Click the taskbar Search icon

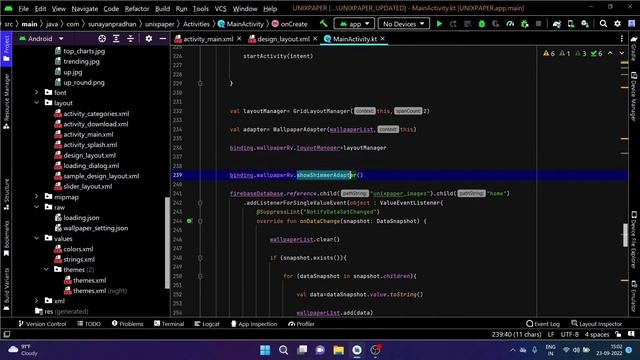pos(283,350)
